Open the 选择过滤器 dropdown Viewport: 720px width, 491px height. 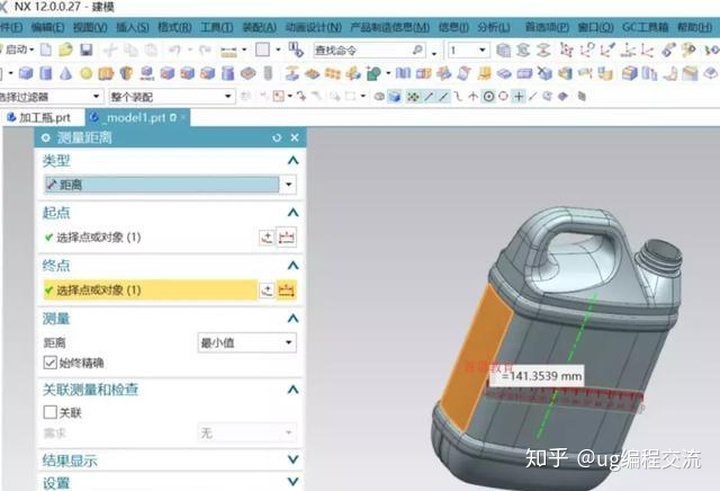tap(96, 96)
